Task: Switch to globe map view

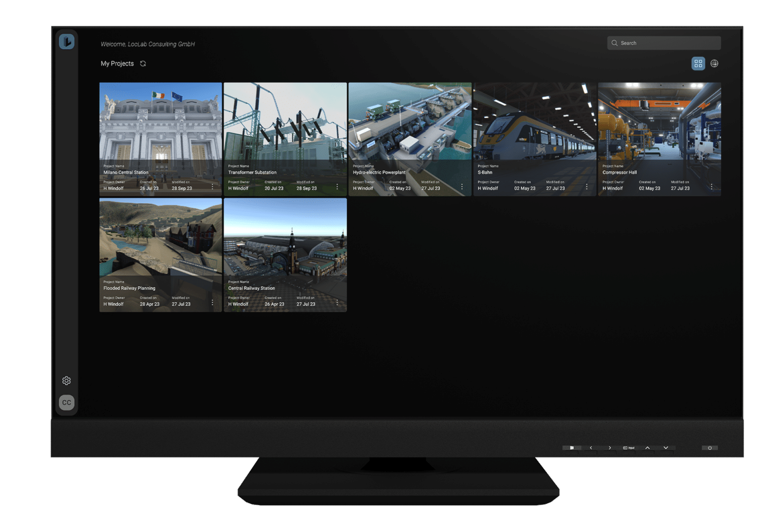Action: click(714, 63)
